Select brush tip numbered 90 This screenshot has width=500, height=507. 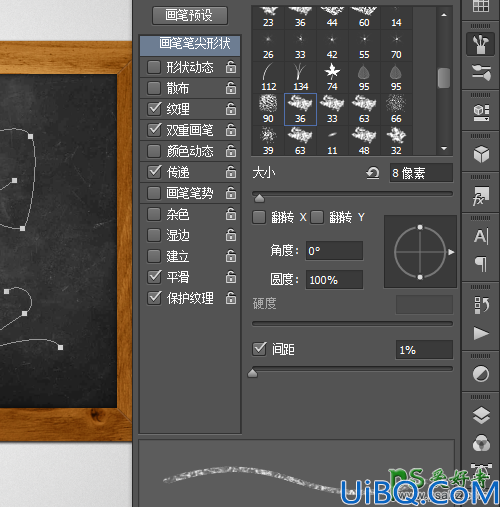[268, 109]
